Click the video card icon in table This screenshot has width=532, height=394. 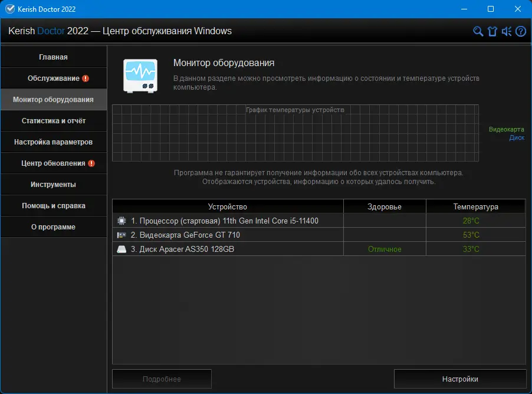click(121, 235)
